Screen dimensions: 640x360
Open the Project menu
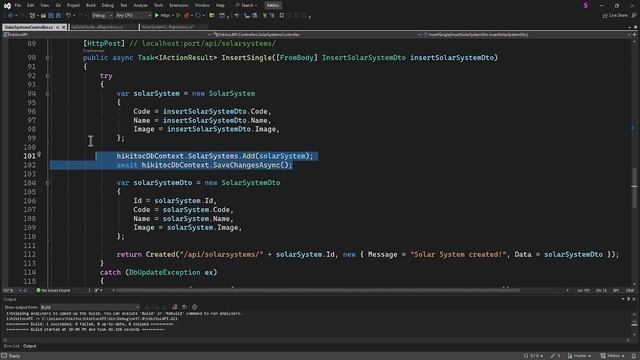(73, 5)
